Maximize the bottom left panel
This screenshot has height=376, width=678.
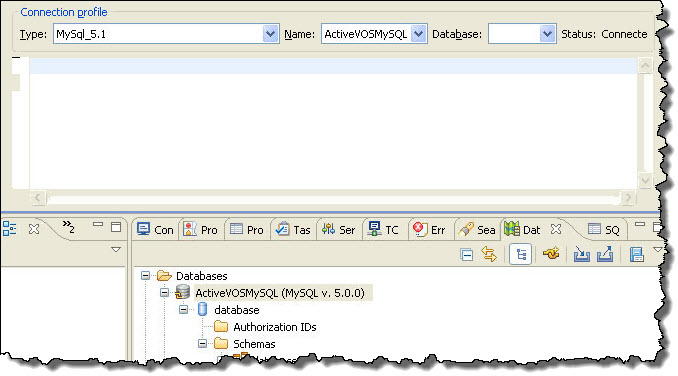[x=116, y=227]
